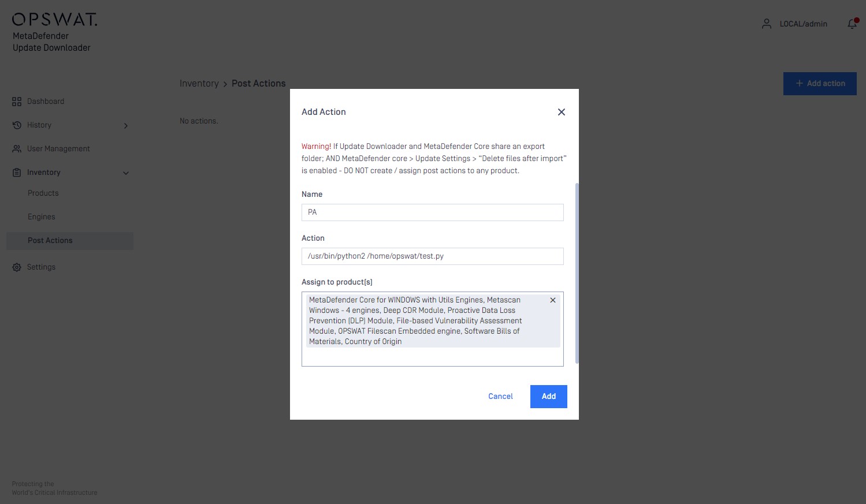
Task: Click the 'Warning!' text in dialog
Action: coord(317,147)
